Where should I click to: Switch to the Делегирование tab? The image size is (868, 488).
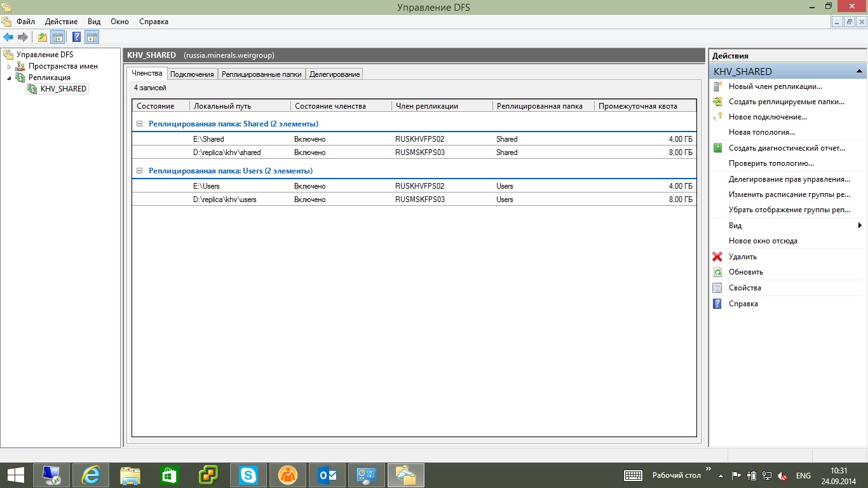pyautogui.click(x=335, y=74)
